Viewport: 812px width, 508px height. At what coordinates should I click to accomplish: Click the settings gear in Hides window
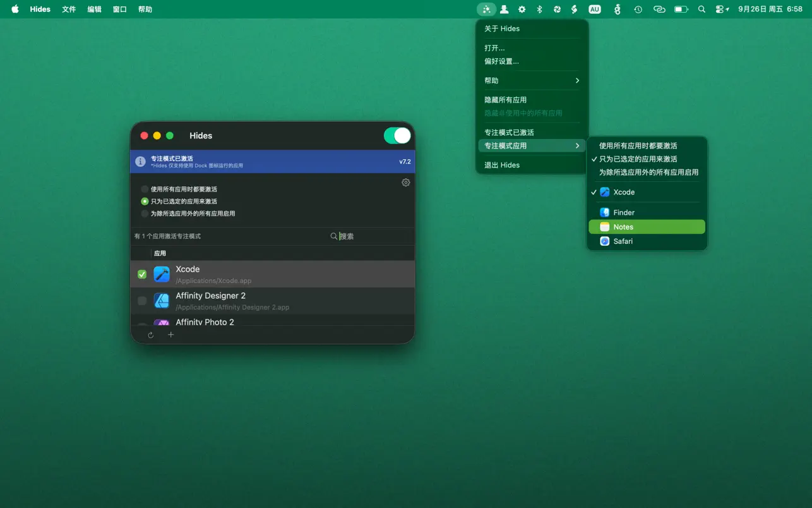tap(406, 183)
